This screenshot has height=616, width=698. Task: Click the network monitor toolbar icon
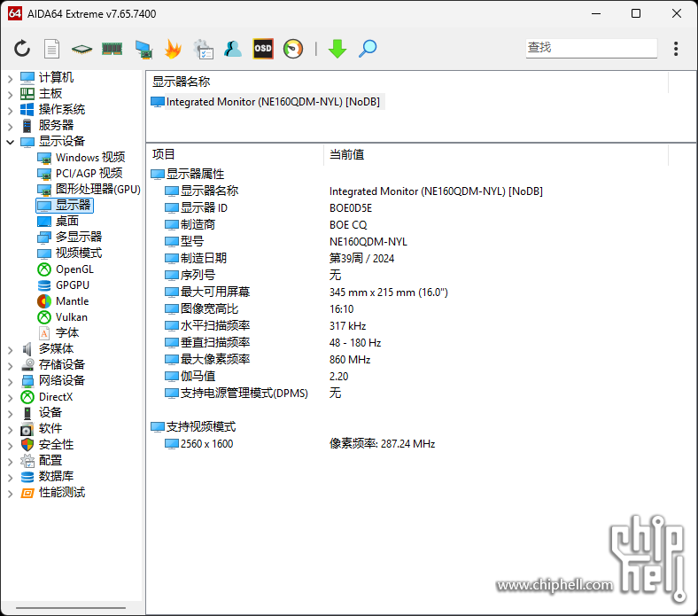pyautogui.click(x=143, y=49)
